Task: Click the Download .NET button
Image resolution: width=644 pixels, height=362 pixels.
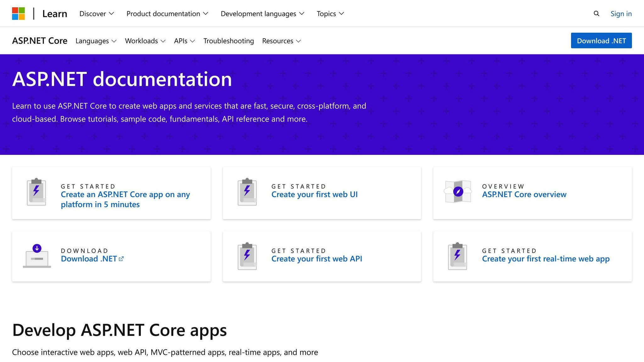Action: 601,41
